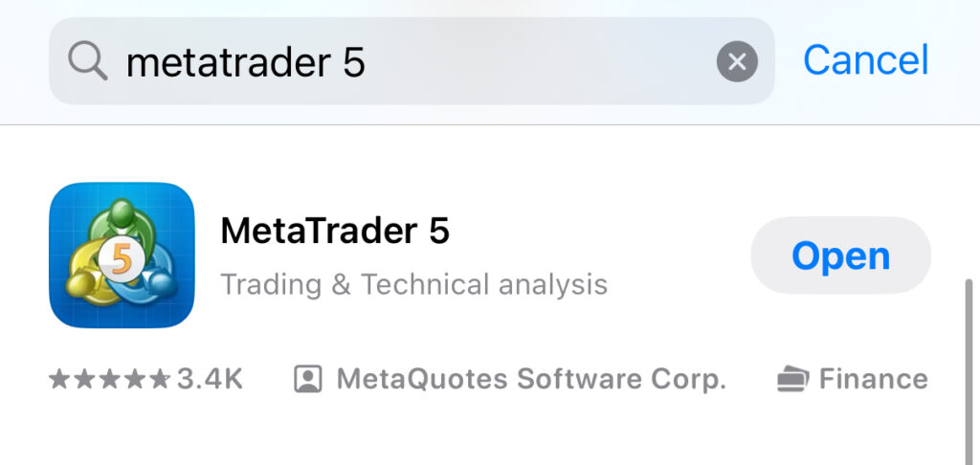This screenshot has width=980, height=465.
Task: Select the MetaTrader 5 result title
Action: click(335, 231)
